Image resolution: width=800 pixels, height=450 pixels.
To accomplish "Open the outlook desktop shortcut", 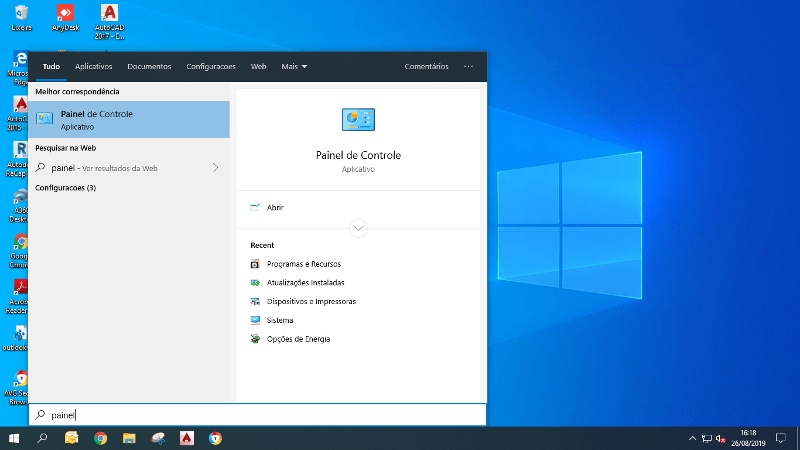I will (15, 338).
